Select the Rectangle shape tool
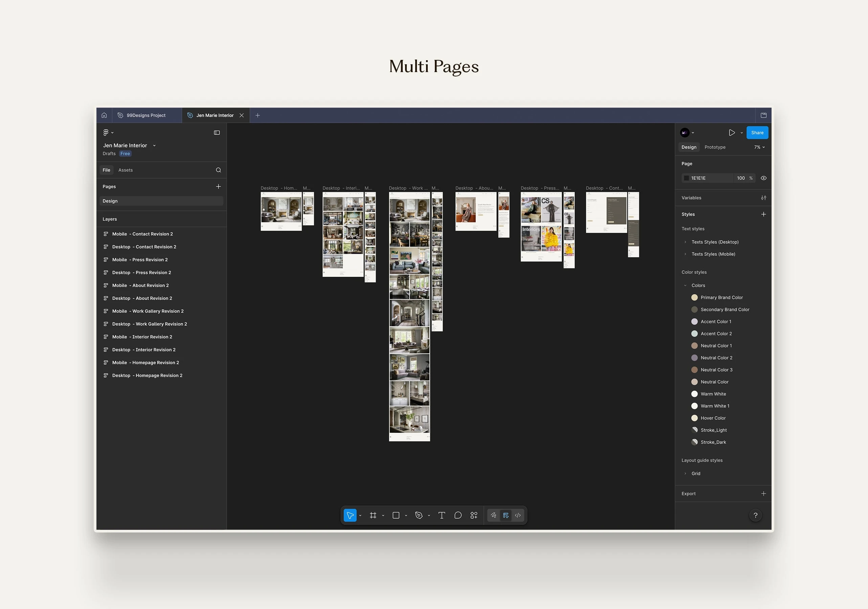Image resolution: width=868 pixels, height=609 pixels. click(396, 515)
